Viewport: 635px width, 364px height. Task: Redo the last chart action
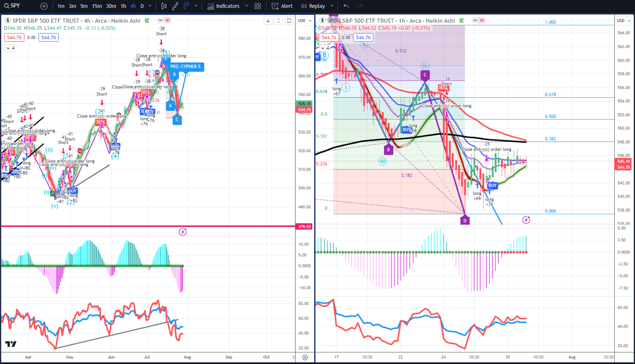pyautogui.click(x=360, y=6)
